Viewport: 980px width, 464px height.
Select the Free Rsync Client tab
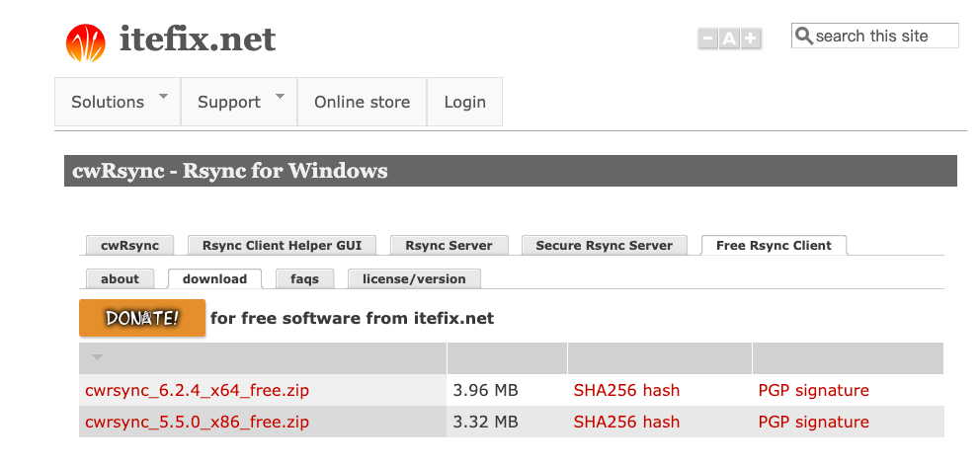coord(774,246)
